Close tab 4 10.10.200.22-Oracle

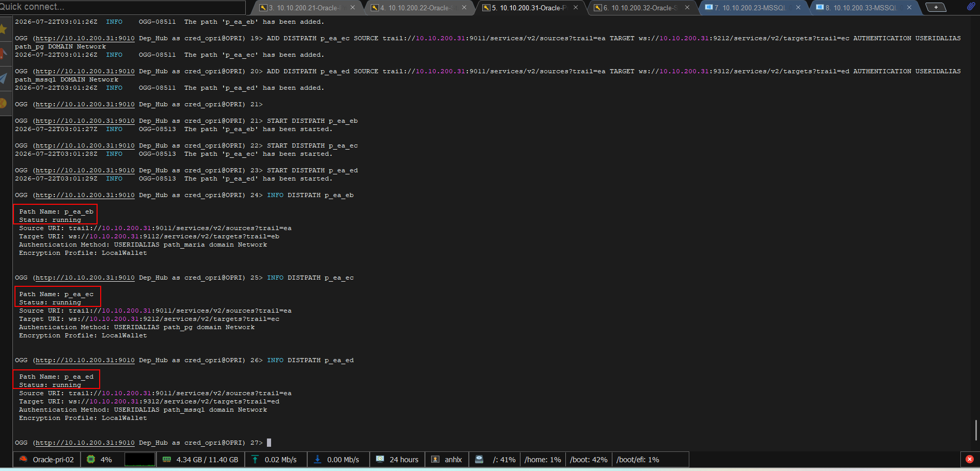(464, 8)
